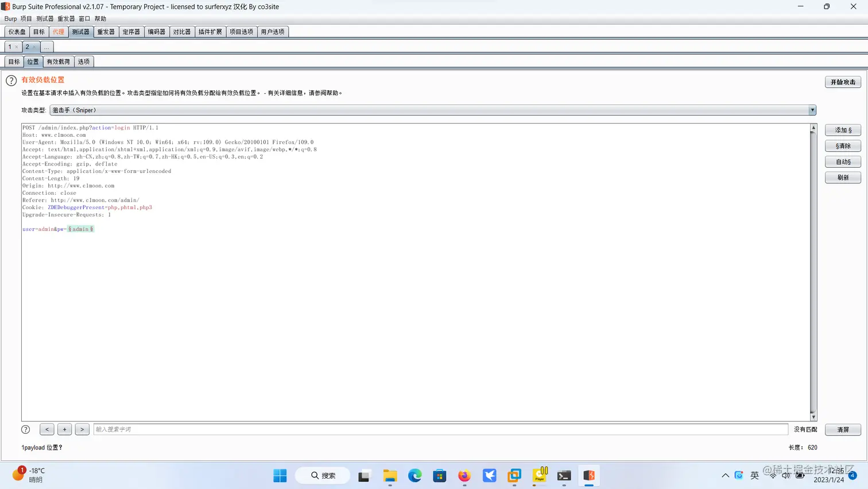This screenshot has height=489, width=868.
Task: Switch to the 定序器 tab
Action: pos(131,32)
